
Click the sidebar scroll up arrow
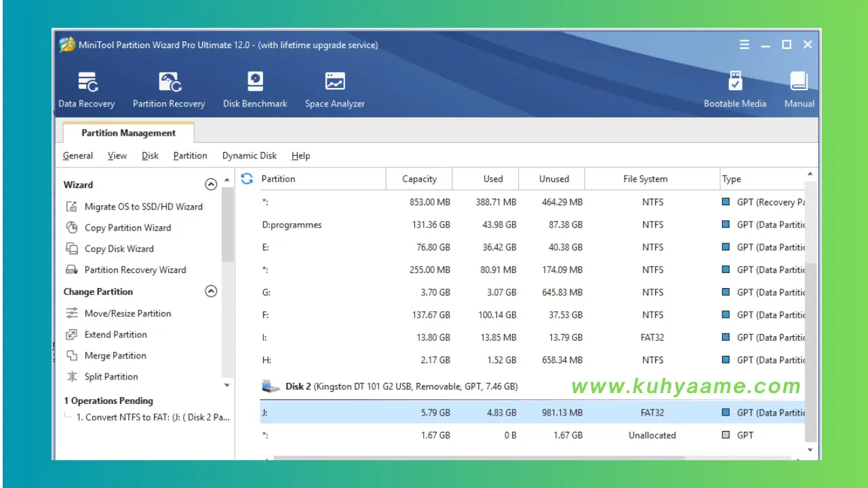(x=227, y=180)
